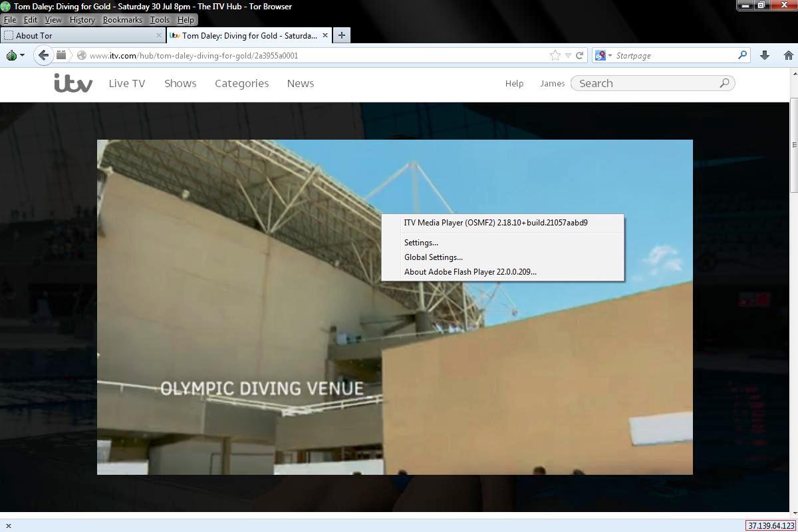Screen dimensions: 798x532
Task: Click the ITV site Search field
Action: click(x=646, y=83)
